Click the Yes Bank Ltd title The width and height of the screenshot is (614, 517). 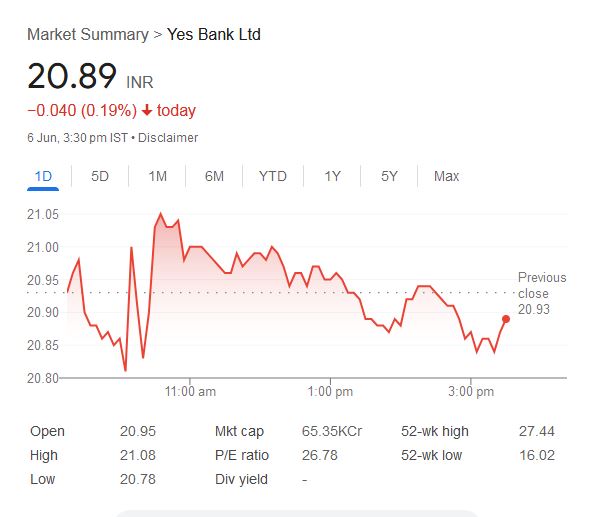[214, 35]
